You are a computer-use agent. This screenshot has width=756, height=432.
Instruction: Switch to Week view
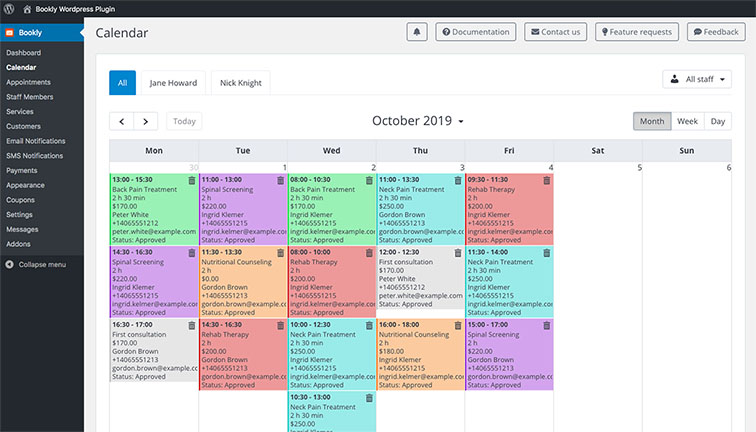tap(688, 121)
